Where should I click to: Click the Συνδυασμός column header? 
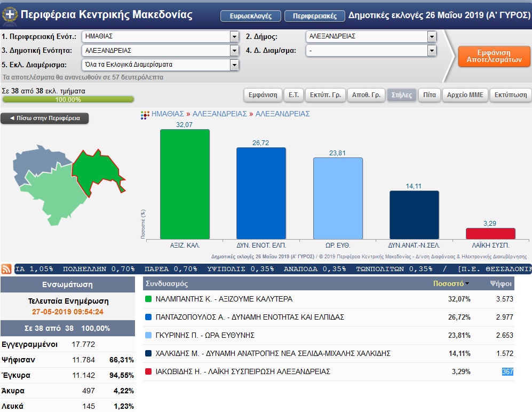pos(166,284)
